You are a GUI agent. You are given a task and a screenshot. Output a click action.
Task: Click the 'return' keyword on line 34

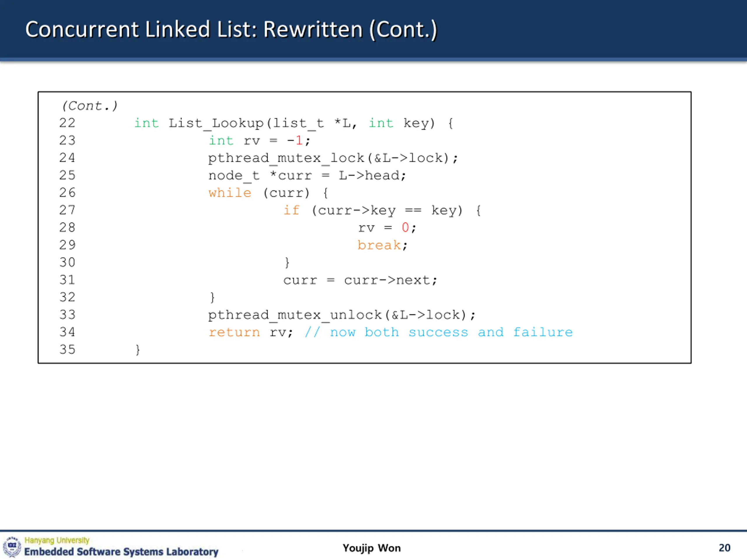point(234,332)
